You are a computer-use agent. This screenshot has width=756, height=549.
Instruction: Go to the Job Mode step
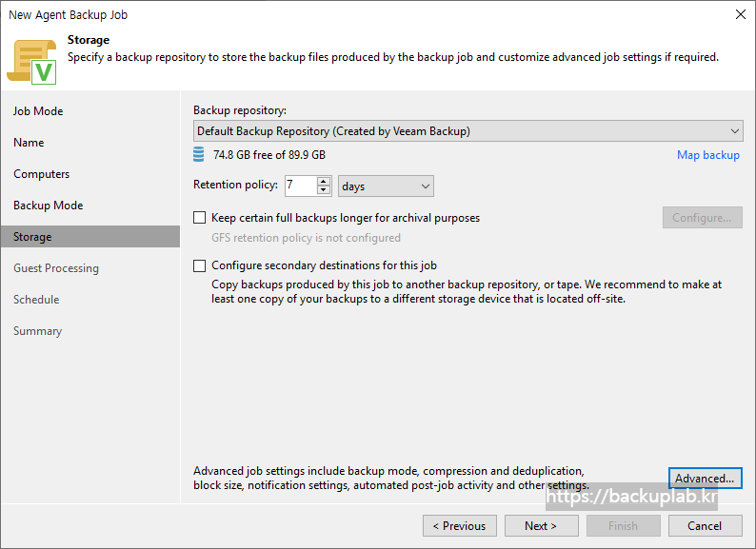point(38,111)
